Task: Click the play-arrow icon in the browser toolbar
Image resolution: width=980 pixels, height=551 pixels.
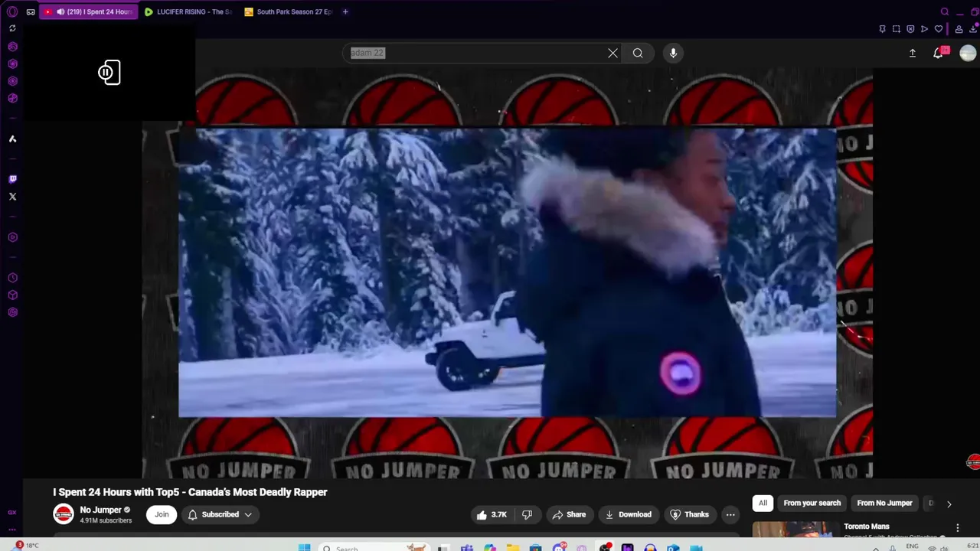Action: point(924,29)
